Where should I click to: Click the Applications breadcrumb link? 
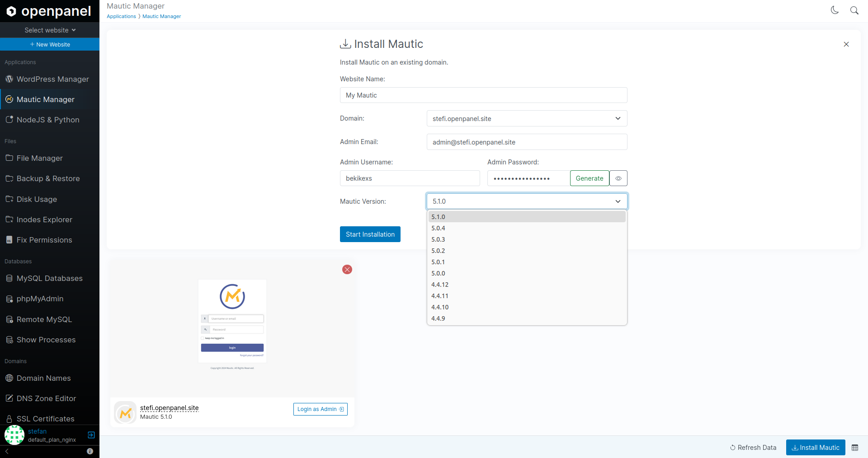click(121, 16)
